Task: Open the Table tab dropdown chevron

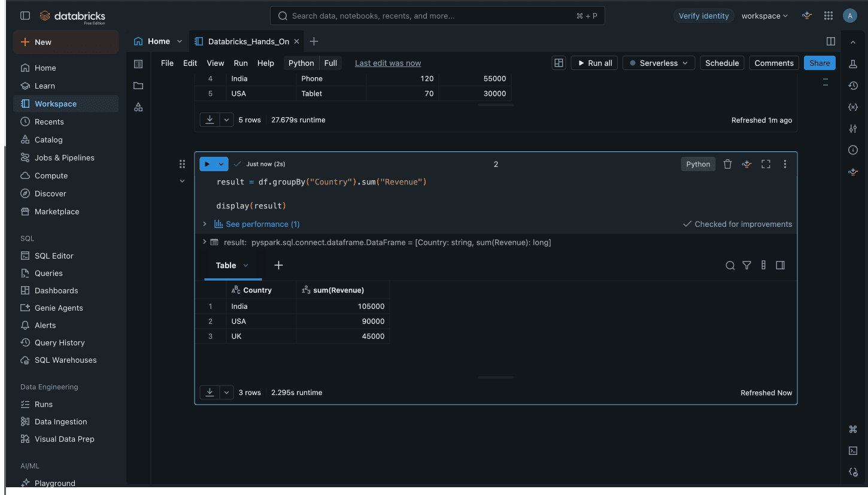Action: (245, 265)
